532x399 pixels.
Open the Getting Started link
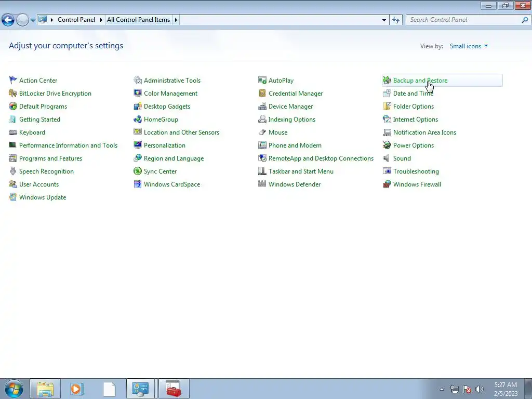pos(39,119)
